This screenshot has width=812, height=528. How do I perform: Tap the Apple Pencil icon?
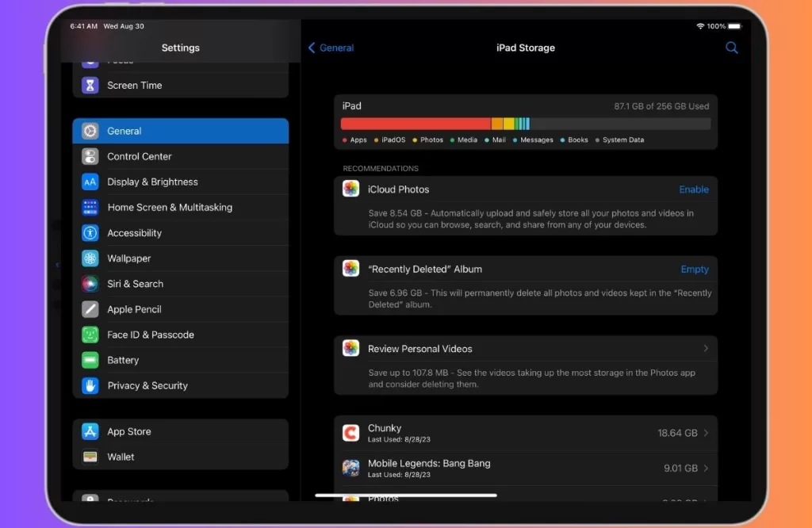[x=90, y=309]
